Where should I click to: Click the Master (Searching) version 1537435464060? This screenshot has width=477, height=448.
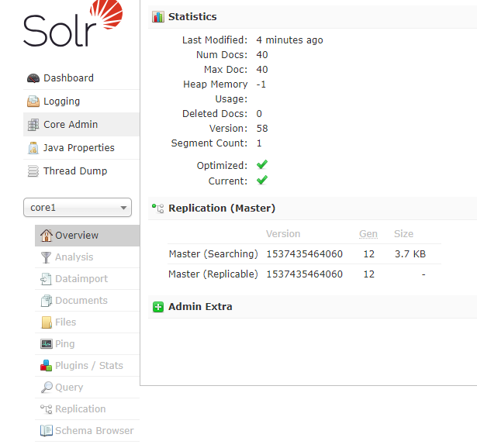coord(305,254)
